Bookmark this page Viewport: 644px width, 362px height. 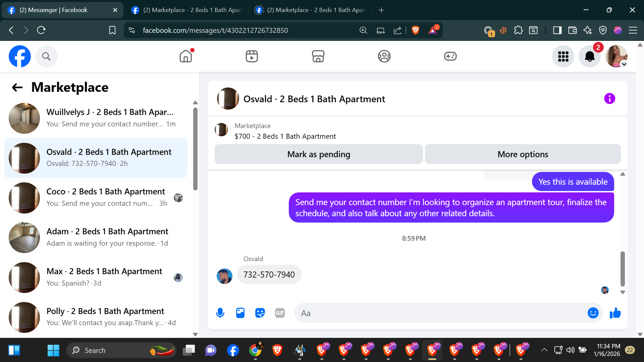point(112,31)
